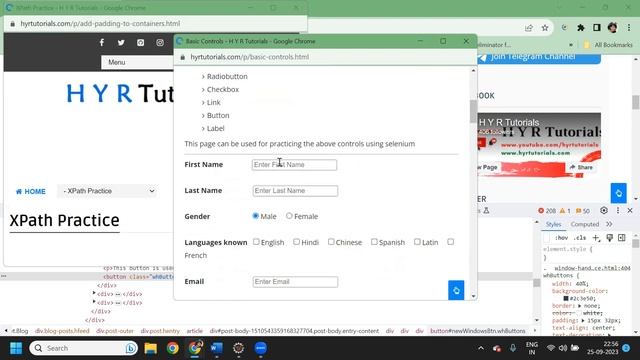Open Chrome three-dot menu

coord(629,28)
